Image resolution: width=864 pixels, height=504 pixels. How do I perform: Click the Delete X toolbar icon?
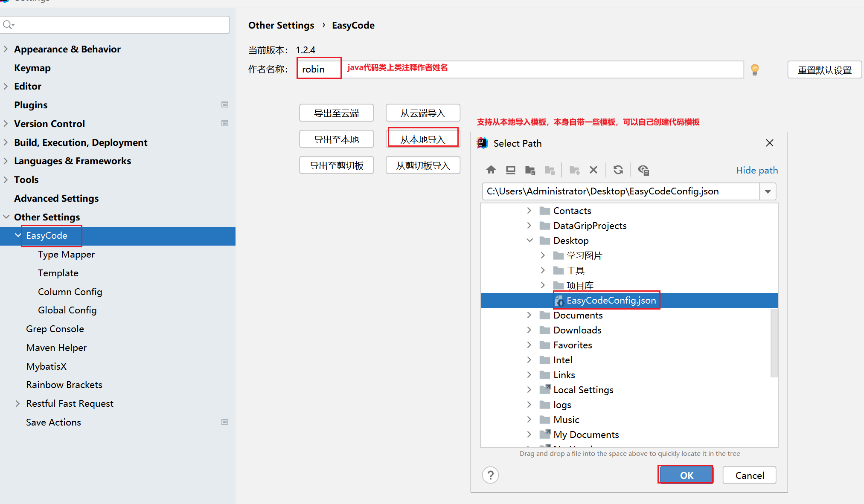tap(593, 170)
